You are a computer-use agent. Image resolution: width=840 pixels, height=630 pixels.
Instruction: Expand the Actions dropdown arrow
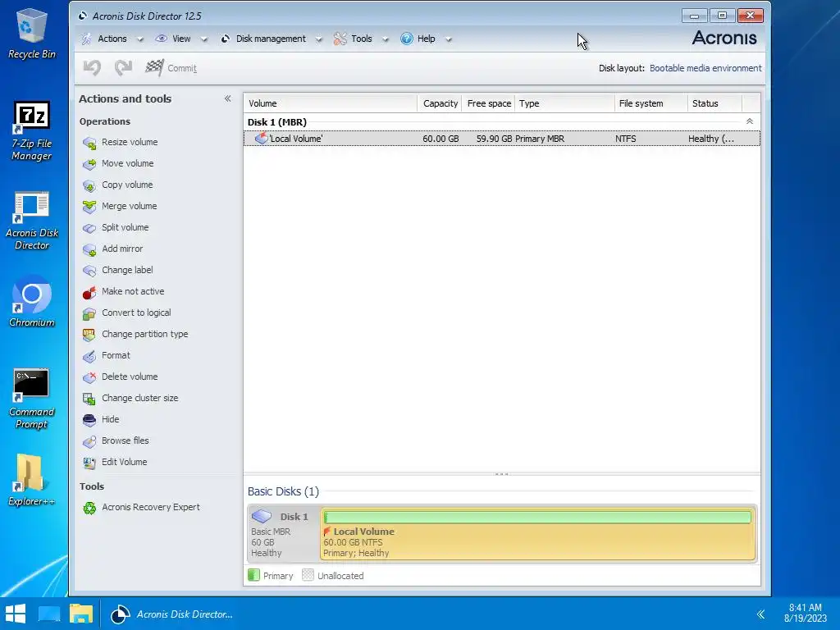[x=139, y=39]
